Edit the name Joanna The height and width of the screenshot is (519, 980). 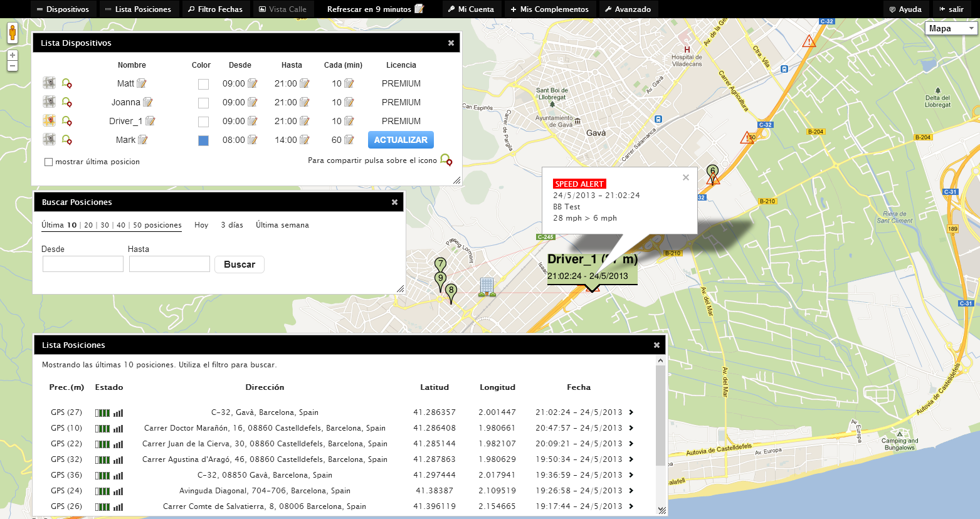[x=148, y=102]
